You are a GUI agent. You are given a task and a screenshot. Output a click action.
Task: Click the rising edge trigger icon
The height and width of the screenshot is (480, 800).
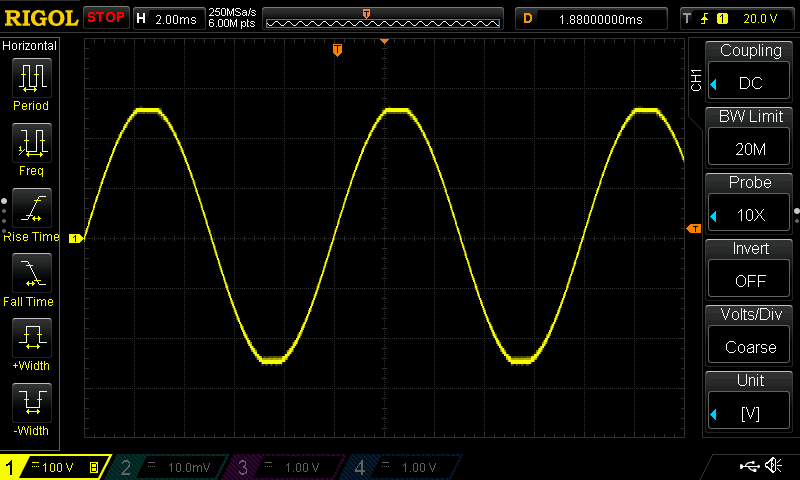(x=705, y=19)
